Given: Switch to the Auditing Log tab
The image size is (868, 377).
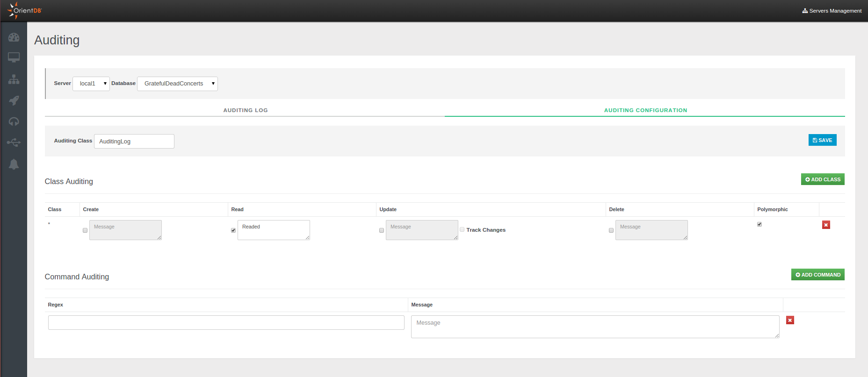Looking at the screenshot, I should pos(245,110).
